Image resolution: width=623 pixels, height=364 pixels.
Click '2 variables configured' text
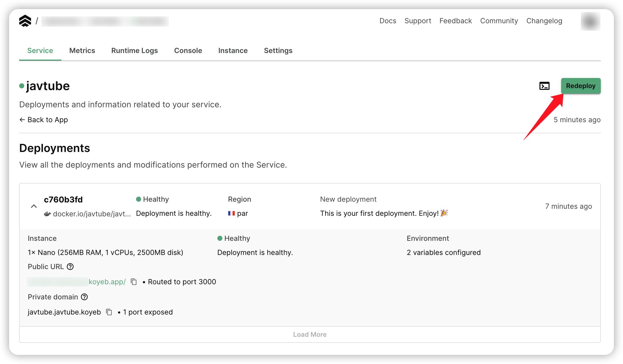[444, 252]
